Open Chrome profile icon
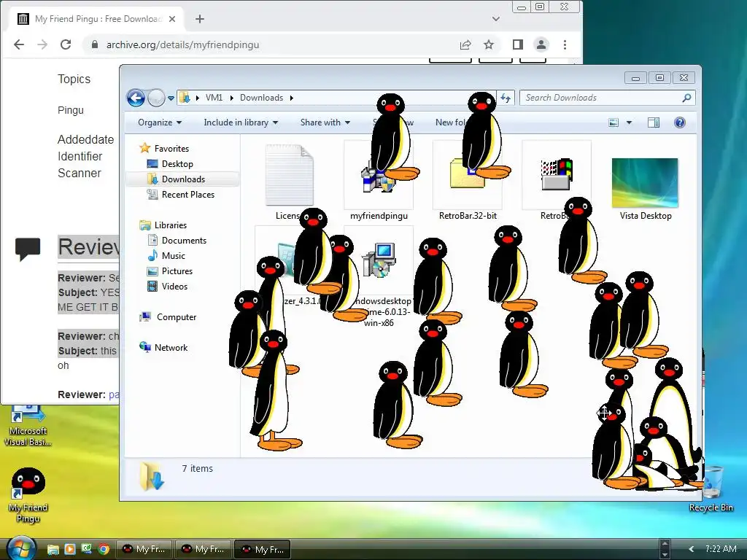Viewport: 747px width, 560px height. click(541, 44)
